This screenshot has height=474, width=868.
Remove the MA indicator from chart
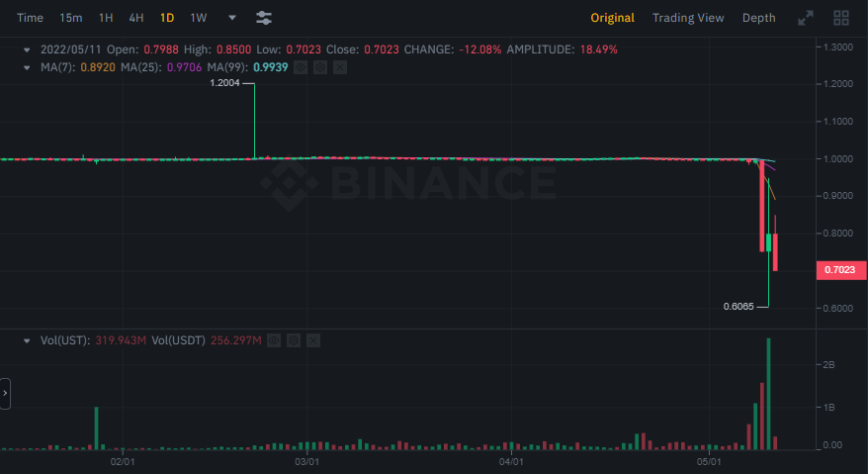pos(339,66)
